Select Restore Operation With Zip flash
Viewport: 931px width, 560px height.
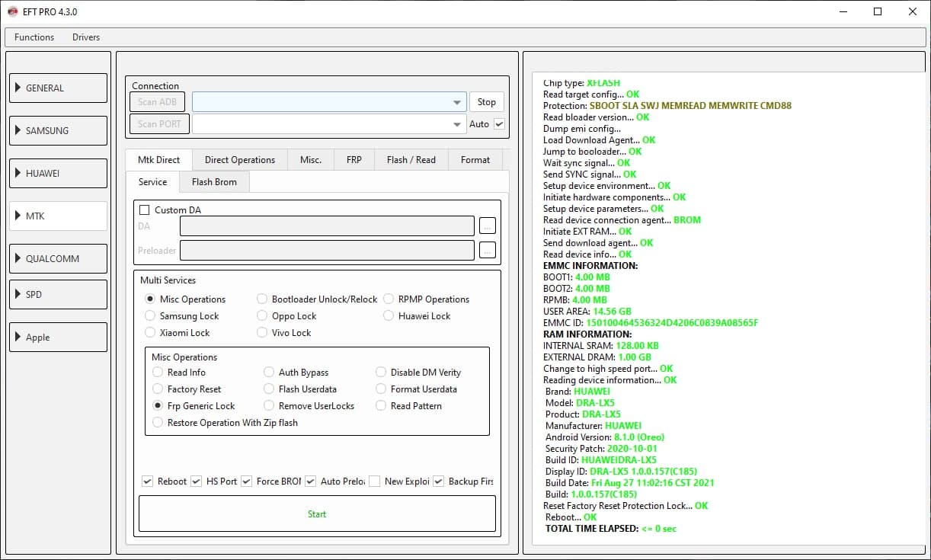pyautogui.click(x=158, y=423)
